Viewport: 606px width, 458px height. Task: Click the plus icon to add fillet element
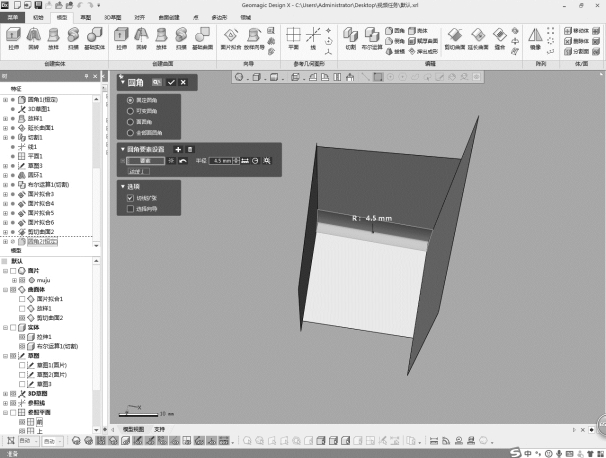[x=179, y=148]
